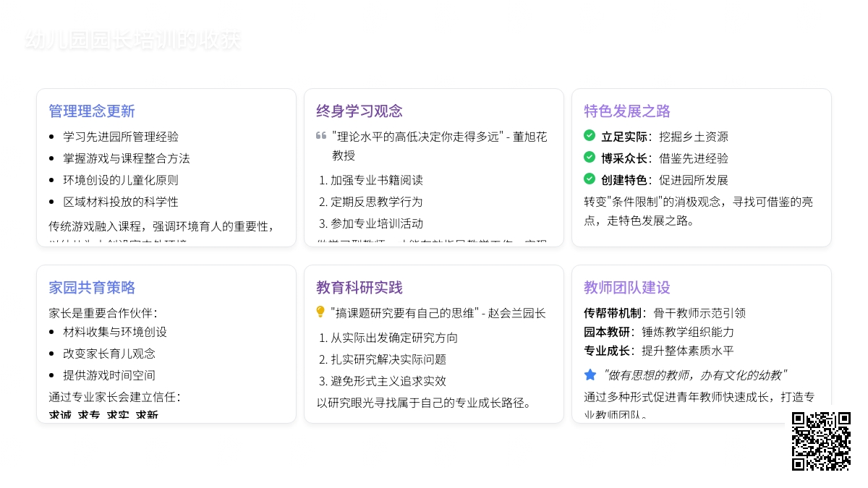868x488 pixels.
Task: Click the 教师团队建设 heading
Action: point(627,288)
